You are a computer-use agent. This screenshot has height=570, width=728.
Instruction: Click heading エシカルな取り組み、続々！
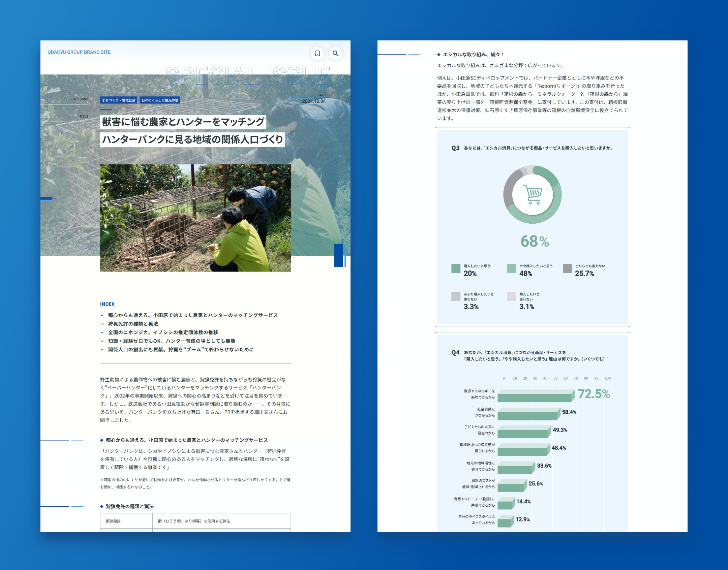(x=474, y=55)
